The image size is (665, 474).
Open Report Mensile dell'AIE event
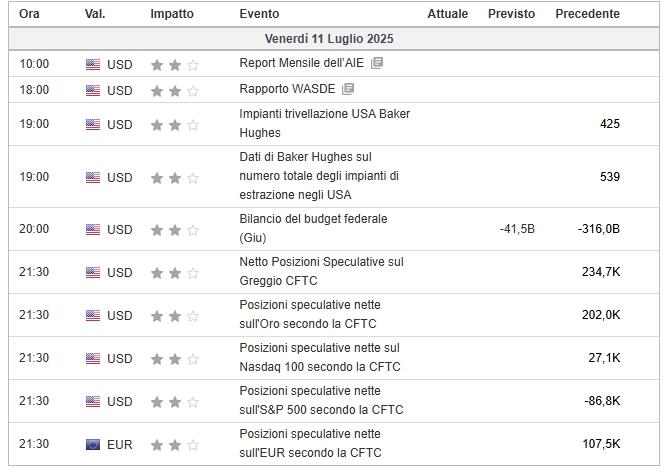(x=301, y=63)
